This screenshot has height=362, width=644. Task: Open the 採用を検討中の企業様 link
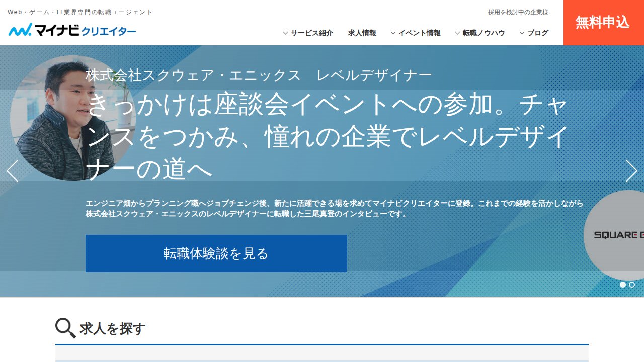point(517,12)
